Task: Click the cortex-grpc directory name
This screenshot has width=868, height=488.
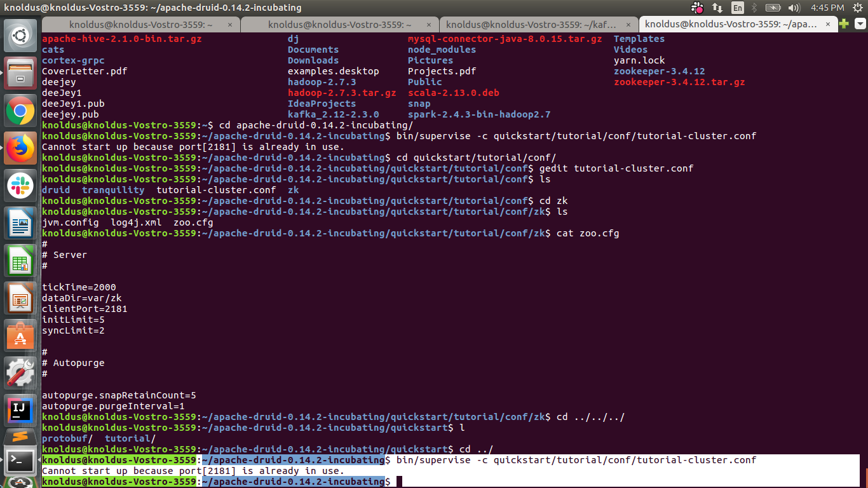Action: tap(73, 60)
